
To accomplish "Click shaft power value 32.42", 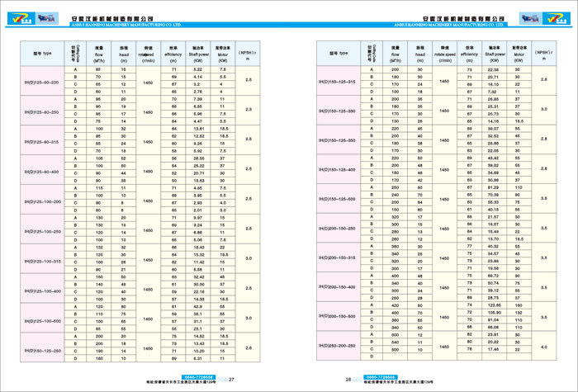I will [199, 277].
